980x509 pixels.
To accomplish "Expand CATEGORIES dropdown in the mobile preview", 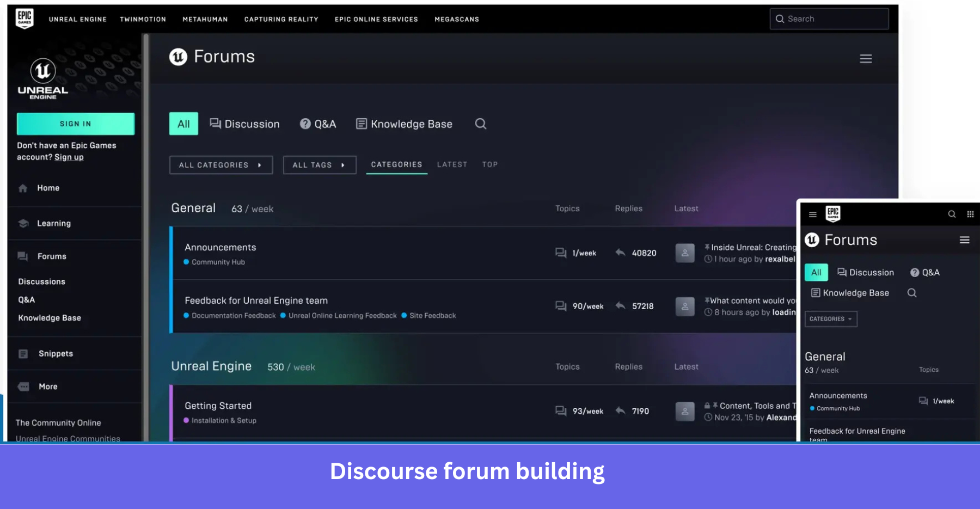I will pos(830,318).
